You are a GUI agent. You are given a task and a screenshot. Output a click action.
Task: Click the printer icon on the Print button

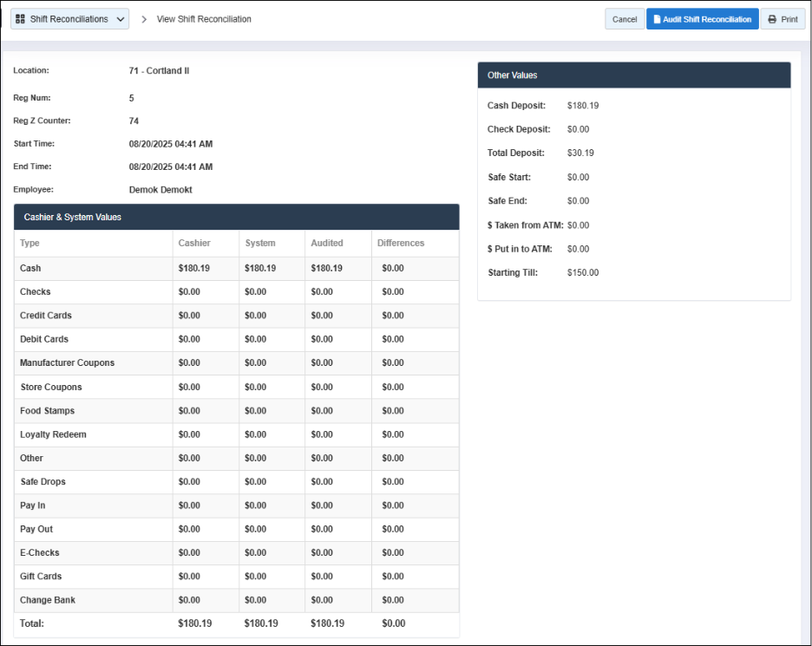point(772,19)
